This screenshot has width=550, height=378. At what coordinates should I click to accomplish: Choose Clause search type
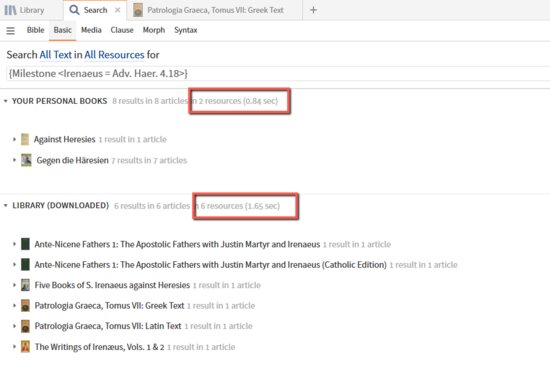coord(122,30)
